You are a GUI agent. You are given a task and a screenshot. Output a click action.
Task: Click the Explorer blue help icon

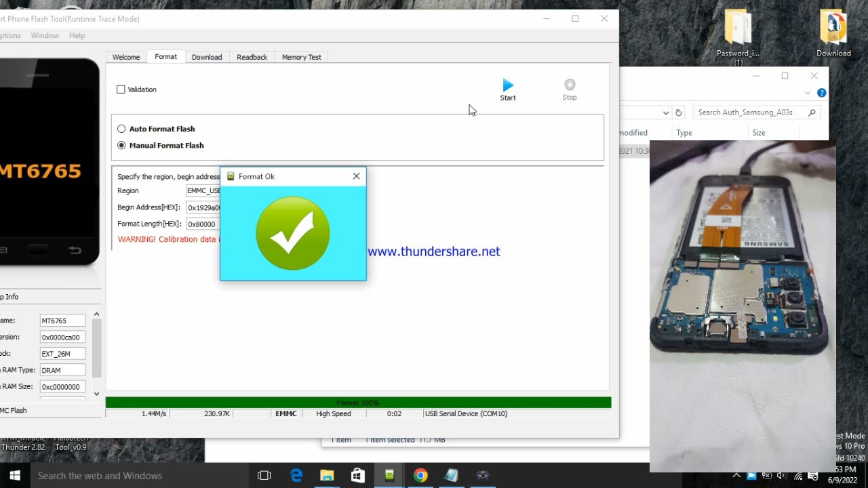tap(821, 93)
